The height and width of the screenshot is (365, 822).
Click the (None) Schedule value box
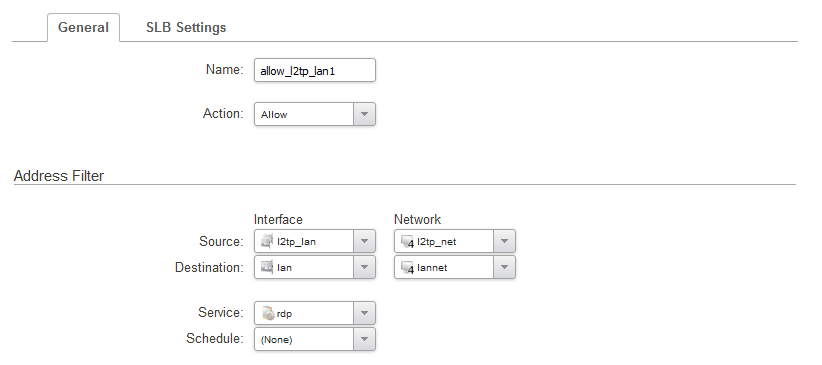pos(304,339)
